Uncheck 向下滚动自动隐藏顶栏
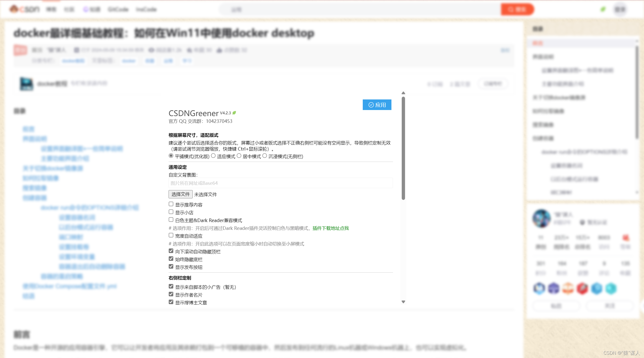Screen dimensions: 644x358 (171, 251)
